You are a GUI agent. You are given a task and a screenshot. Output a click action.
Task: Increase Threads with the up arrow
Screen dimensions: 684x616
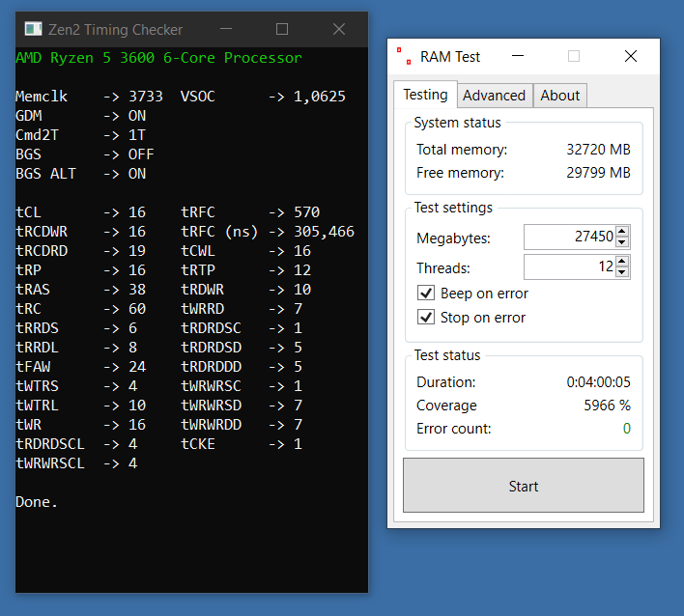(622, 261)
